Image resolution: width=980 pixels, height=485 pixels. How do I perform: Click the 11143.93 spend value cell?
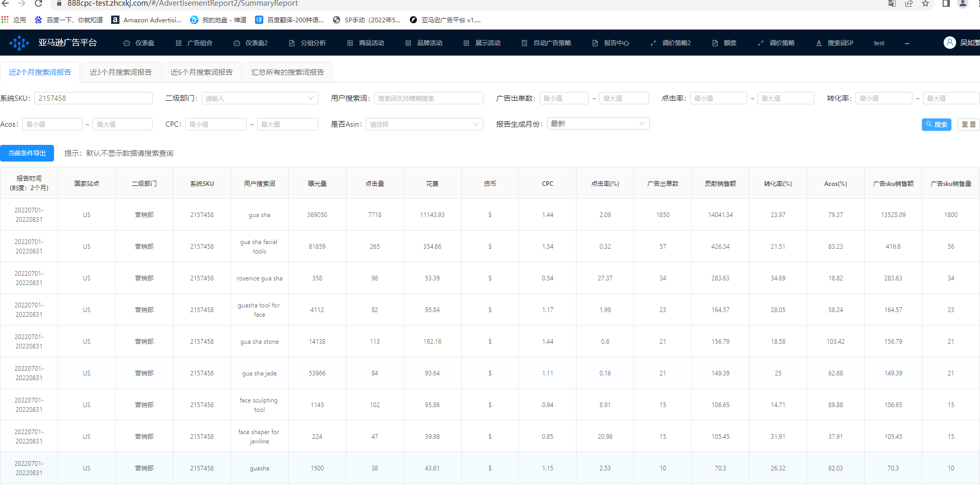pos(432,215)
